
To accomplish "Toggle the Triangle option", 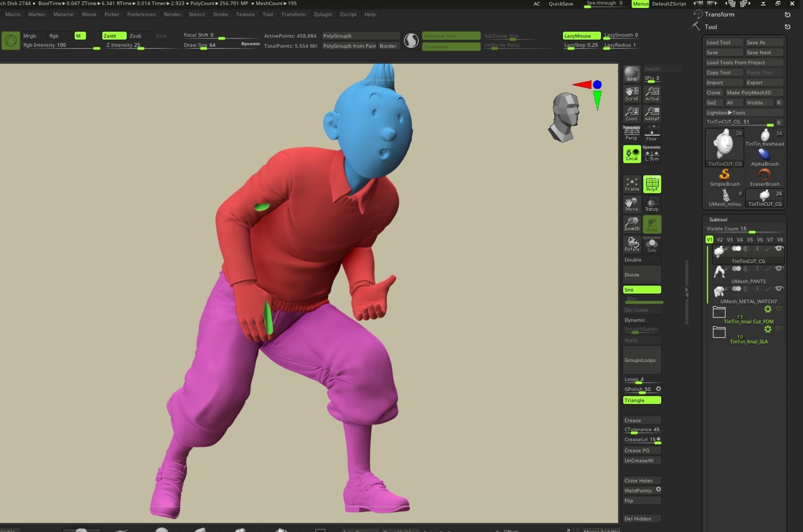I will pos(642,400).
